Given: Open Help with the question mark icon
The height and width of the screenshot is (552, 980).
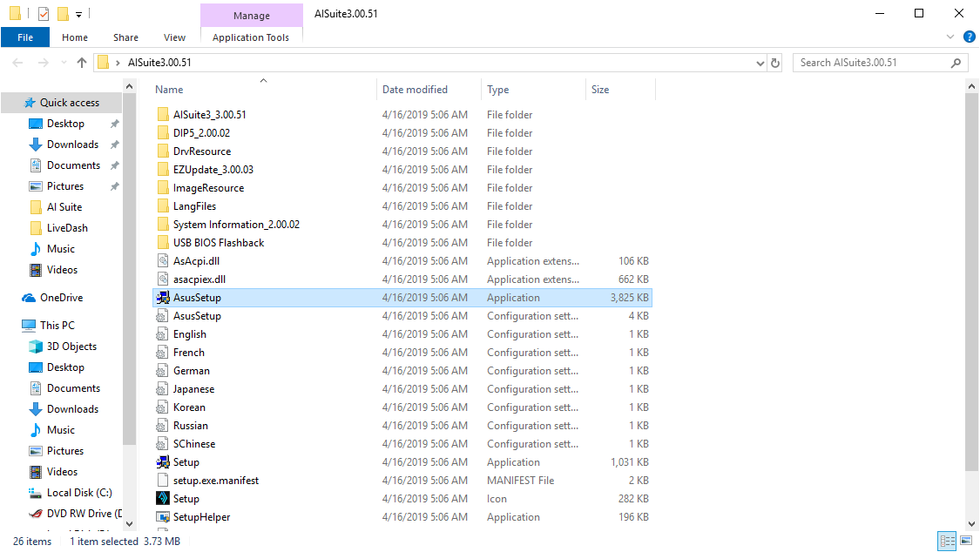Looking at the screenshot, I should point(970,37).
